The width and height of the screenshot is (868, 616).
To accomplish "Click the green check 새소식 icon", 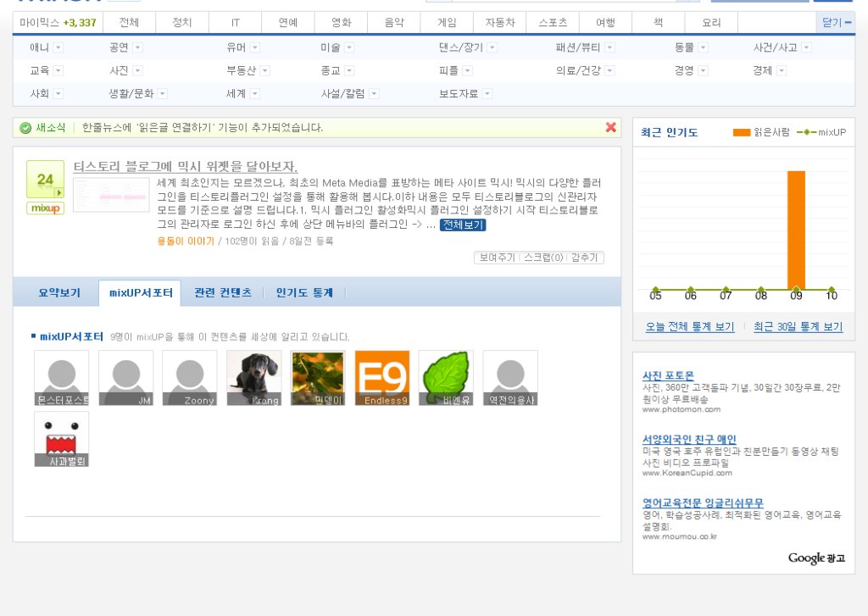I will pos(25,129).
